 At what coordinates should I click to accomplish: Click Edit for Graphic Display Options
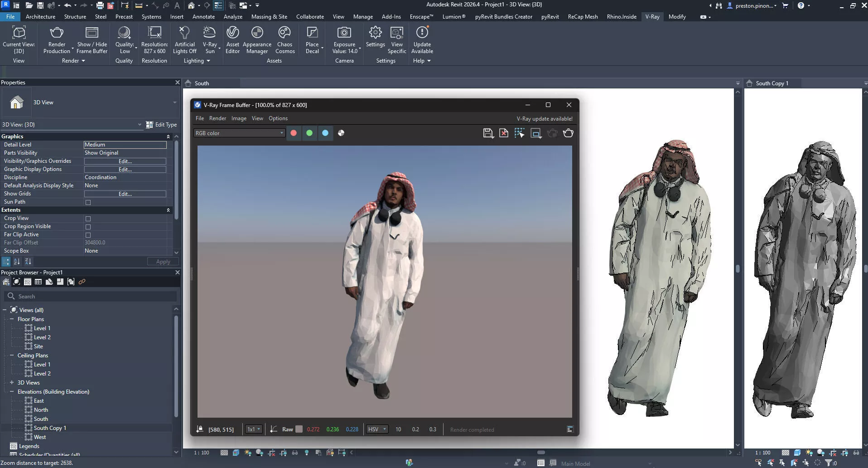click(125, 170)
